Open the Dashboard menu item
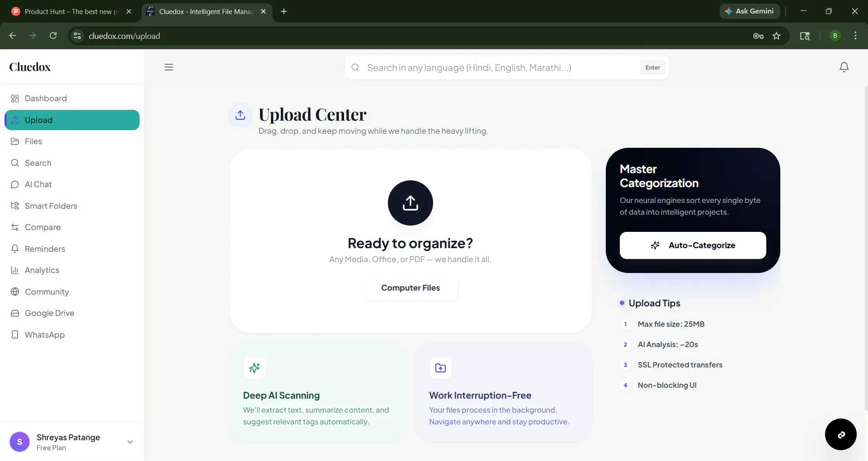This screenshot has width=868, height=461. pyautogui.click(x=72, y=99)
